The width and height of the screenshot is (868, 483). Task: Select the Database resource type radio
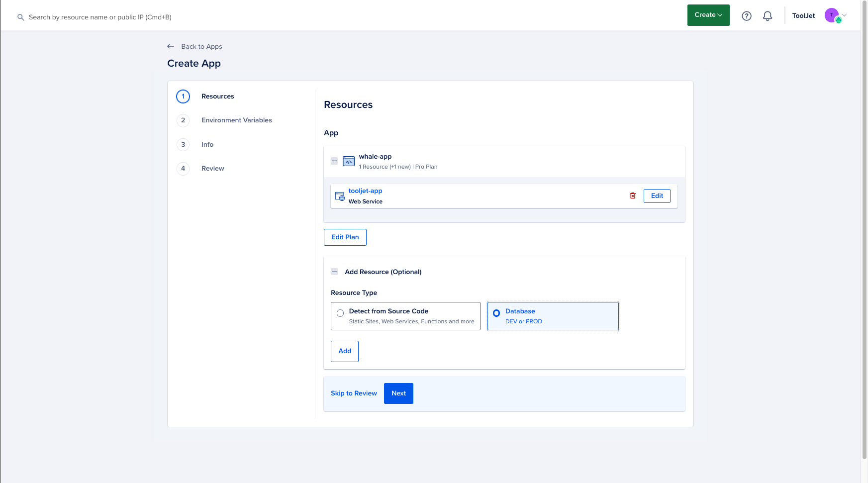point(496,313)
